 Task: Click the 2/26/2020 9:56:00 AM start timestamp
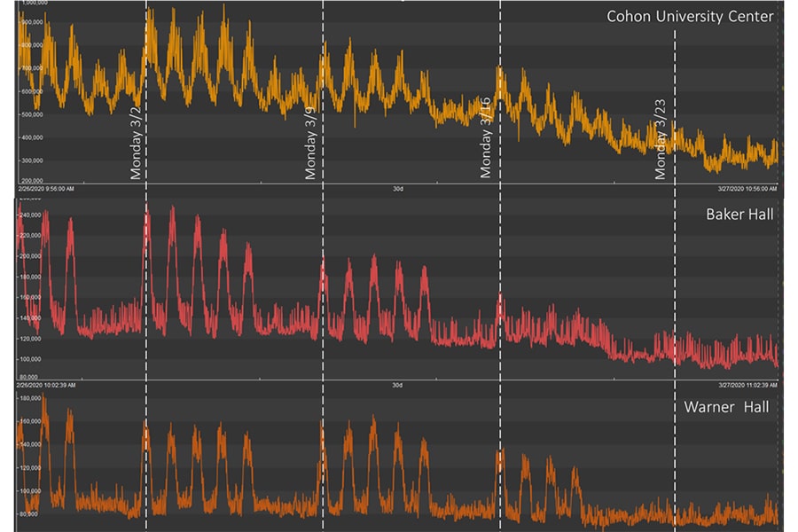[x=46, y=189]
